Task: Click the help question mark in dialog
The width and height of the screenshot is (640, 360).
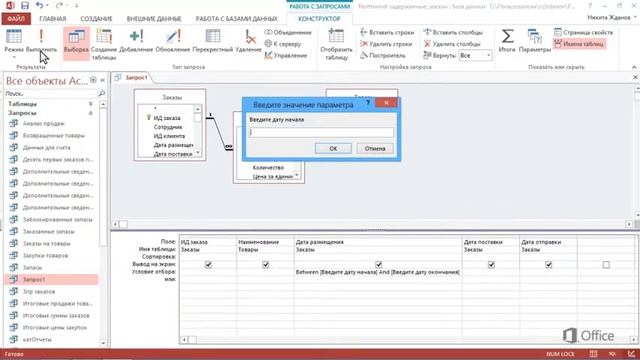Action: (367, 102)
